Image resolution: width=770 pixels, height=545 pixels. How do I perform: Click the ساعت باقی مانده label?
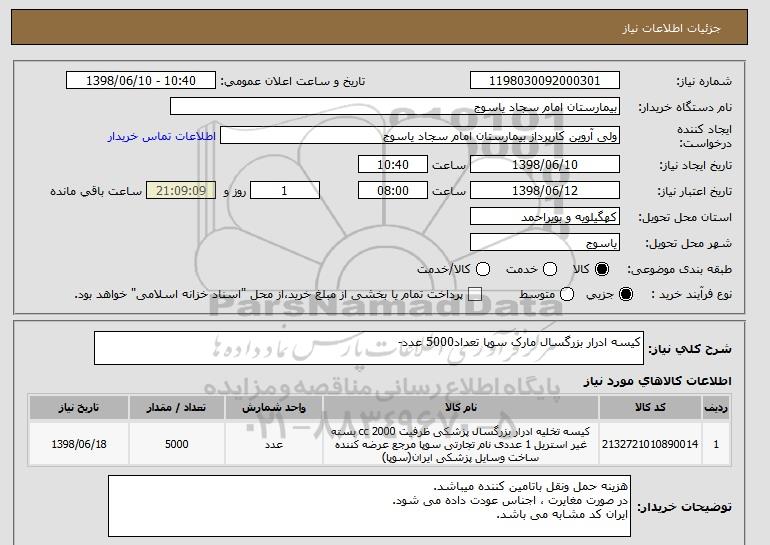pyautogui.click(x=96, y=191)
